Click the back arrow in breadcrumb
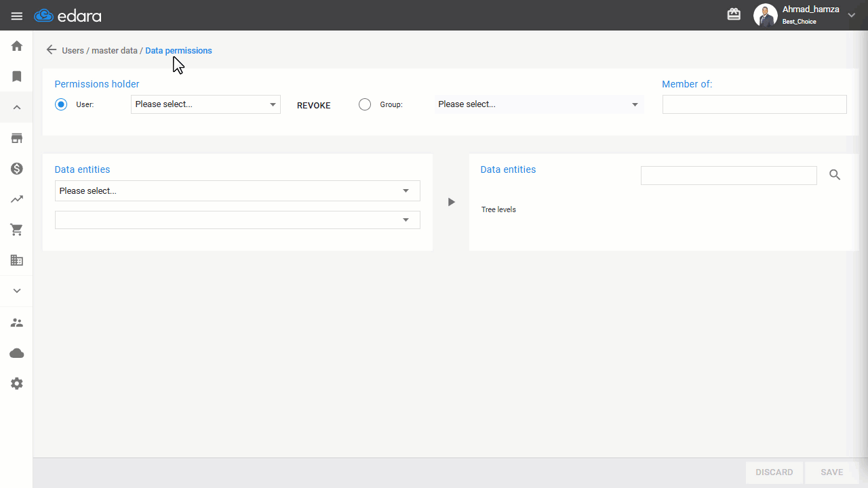Screen dimensions: 868x488 click(52, 50)
